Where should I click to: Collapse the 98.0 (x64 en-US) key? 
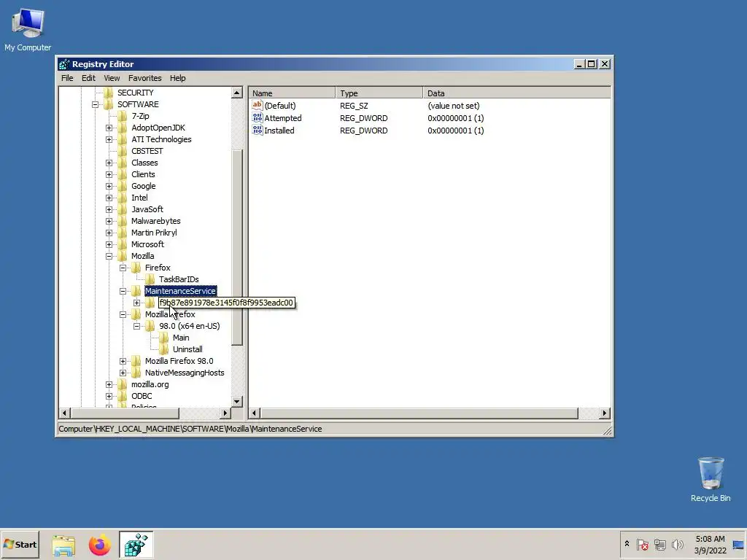[x=136, y=326]
